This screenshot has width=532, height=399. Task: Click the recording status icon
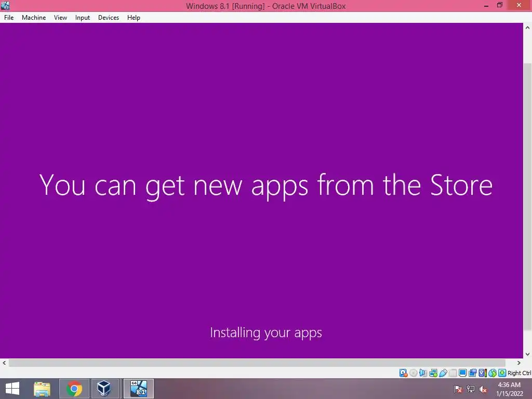472,373
